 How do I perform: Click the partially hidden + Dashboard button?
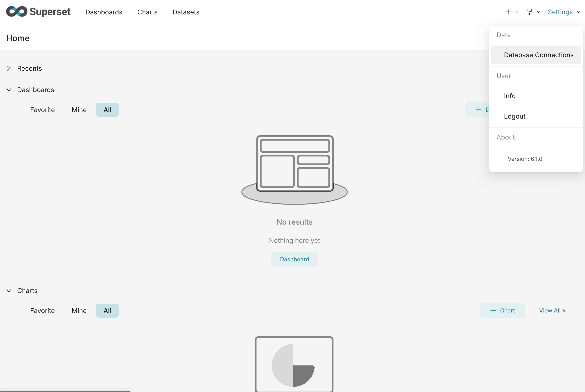pos(477,110)
